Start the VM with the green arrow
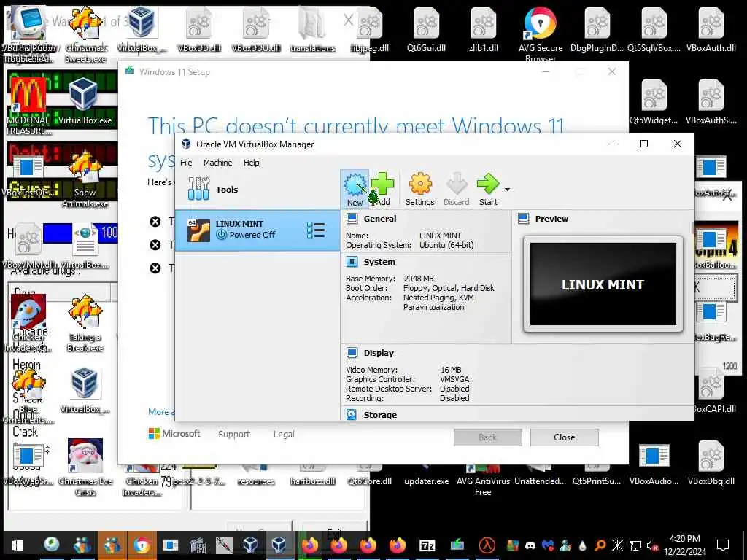 point(488,189)
